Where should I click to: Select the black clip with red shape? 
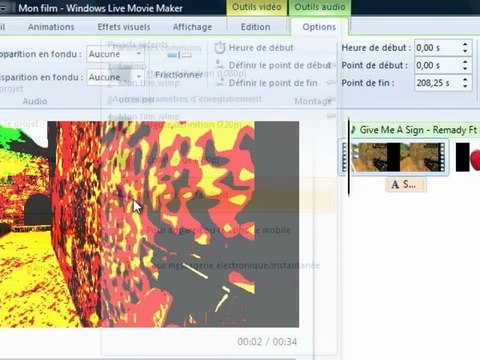467,157
